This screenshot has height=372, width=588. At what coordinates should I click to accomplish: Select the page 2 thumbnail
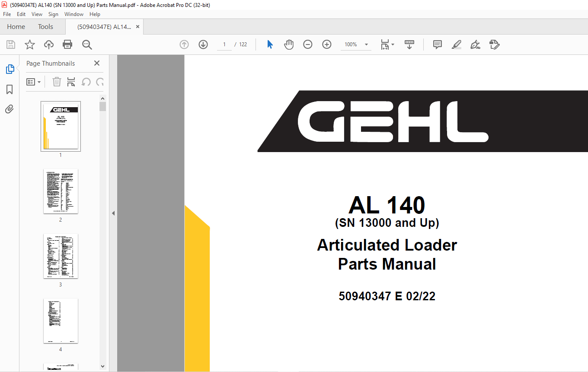pyautogui.click(x=61, y=191)
